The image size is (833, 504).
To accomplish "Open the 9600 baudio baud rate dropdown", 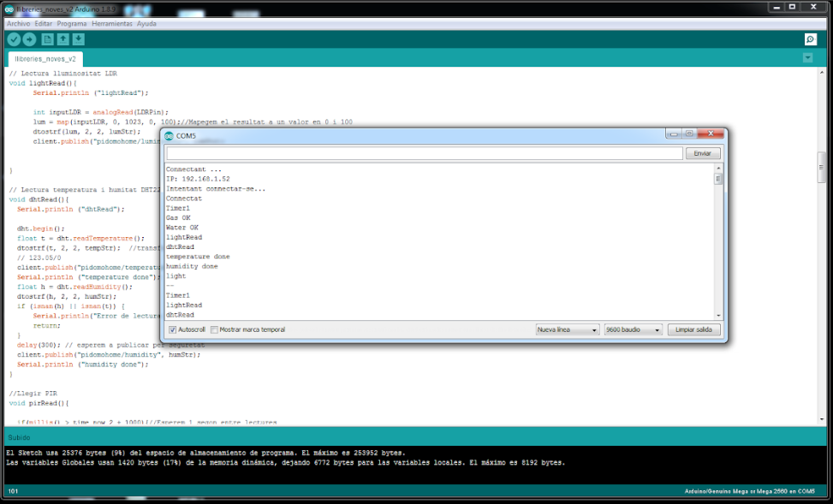I will [634, 329].
